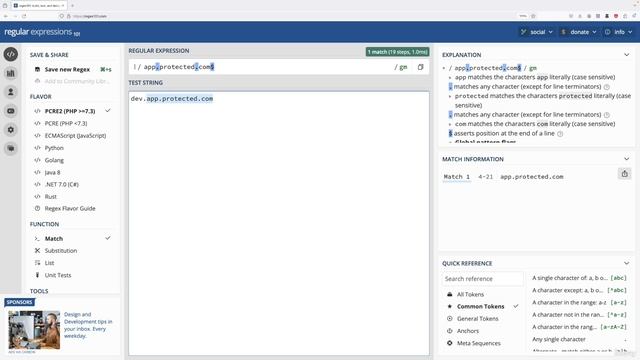
Task: Open the info dropdown
Action: [x=619, y=32]
